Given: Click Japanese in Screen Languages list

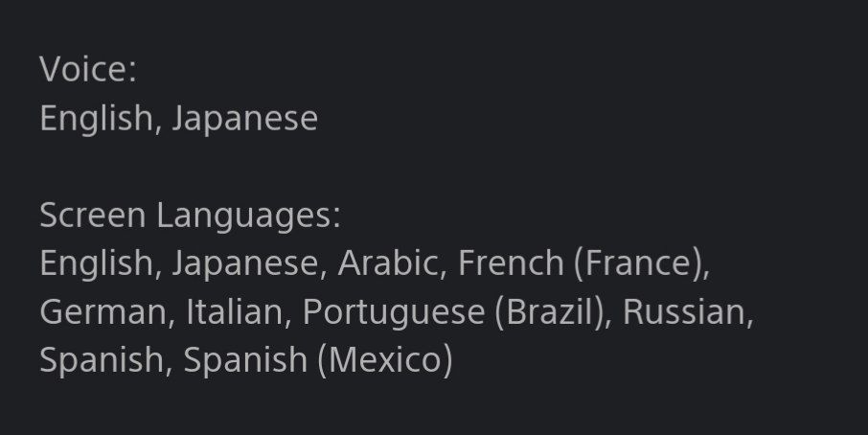Looking at the screenshot, I should click(x=244, y=263).
